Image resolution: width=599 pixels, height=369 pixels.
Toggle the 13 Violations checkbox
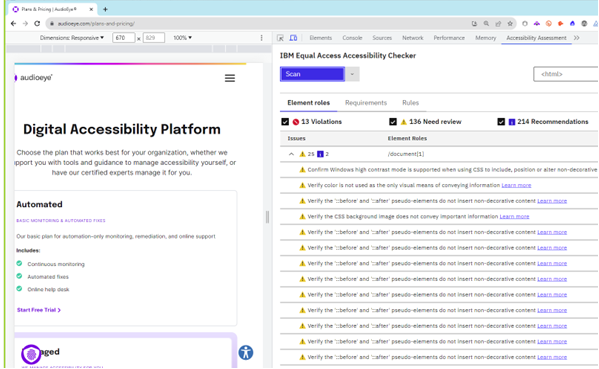click(x=285, y=122)
